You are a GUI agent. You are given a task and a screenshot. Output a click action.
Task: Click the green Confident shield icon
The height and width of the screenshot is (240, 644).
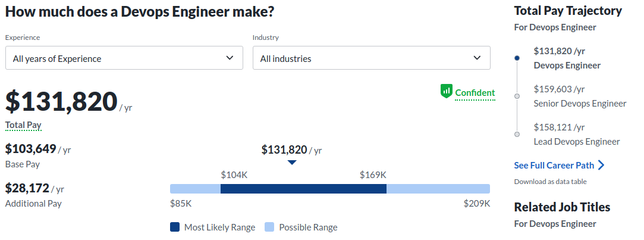[447, 92]
